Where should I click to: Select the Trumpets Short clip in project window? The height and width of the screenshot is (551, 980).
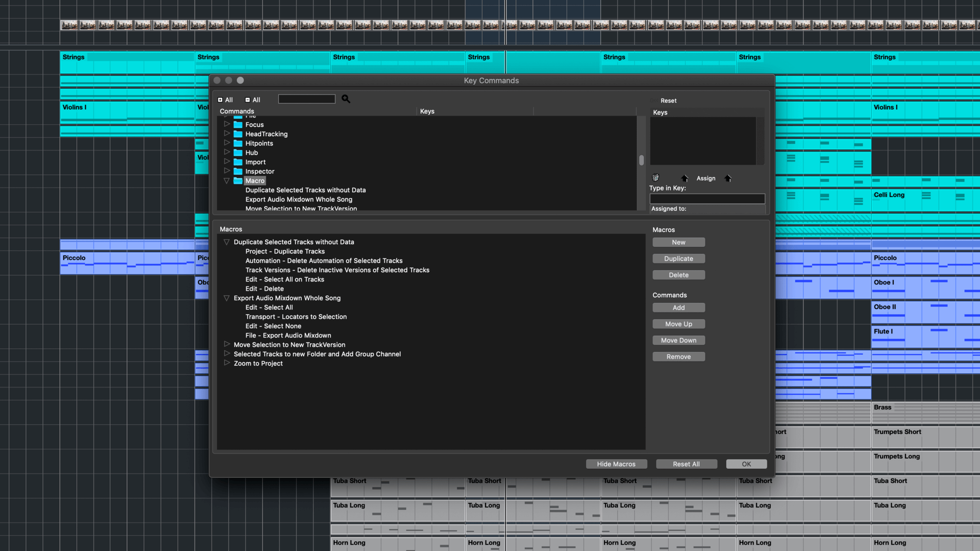(x=926, y=437)
